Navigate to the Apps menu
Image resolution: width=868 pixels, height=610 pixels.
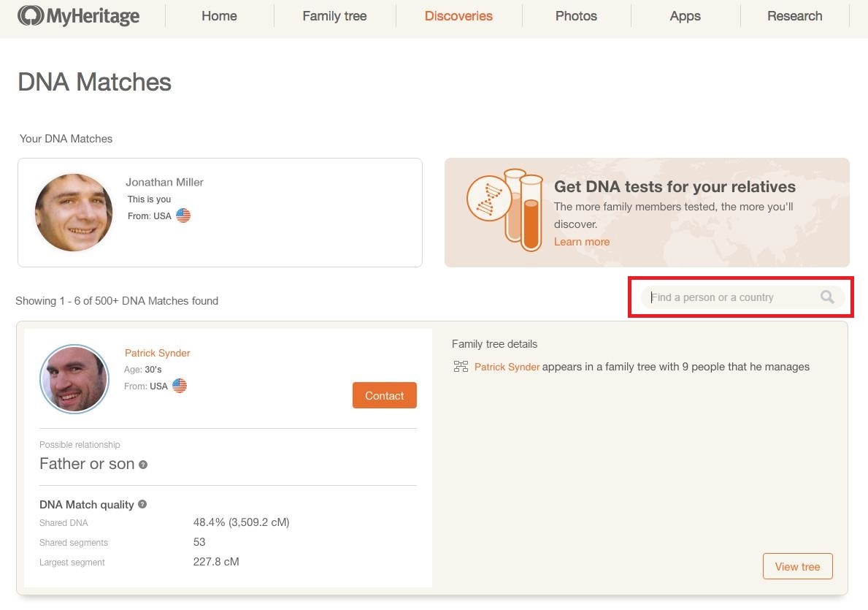[685, 16]
